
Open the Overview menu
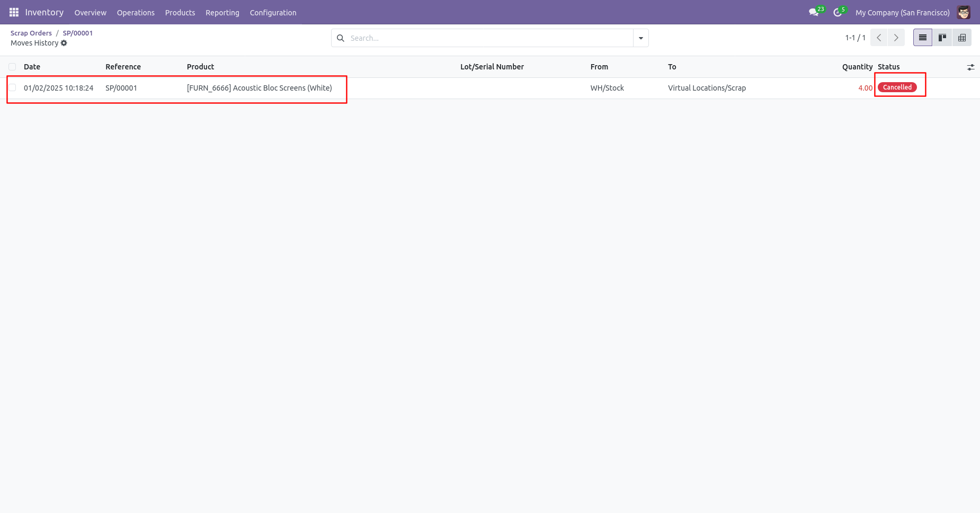[91, 13]
